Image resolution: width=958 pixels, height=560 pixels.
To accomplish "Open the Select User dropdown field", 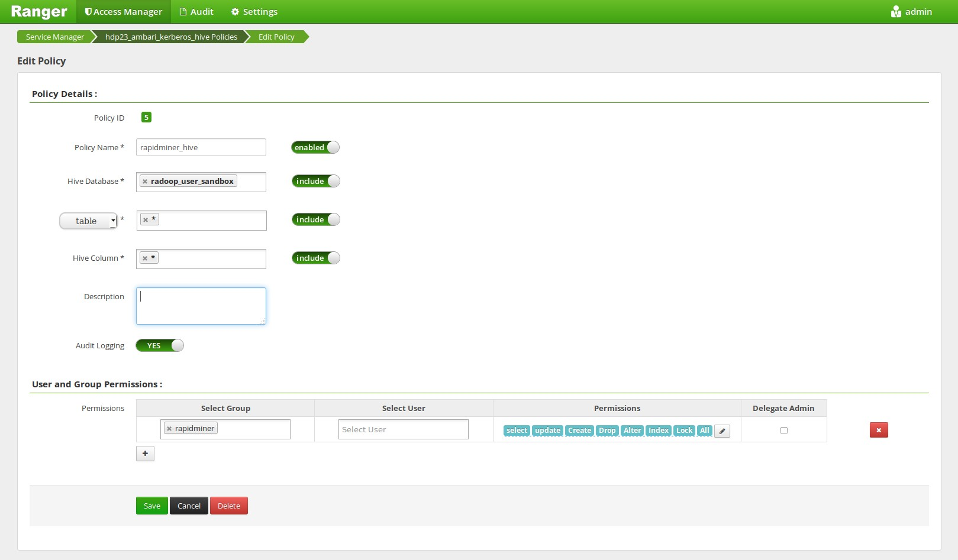I will coord(403,429).
